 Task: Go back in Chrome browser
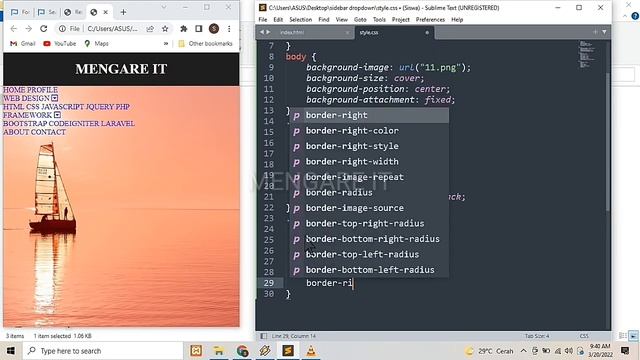click(x=13, y=29)
